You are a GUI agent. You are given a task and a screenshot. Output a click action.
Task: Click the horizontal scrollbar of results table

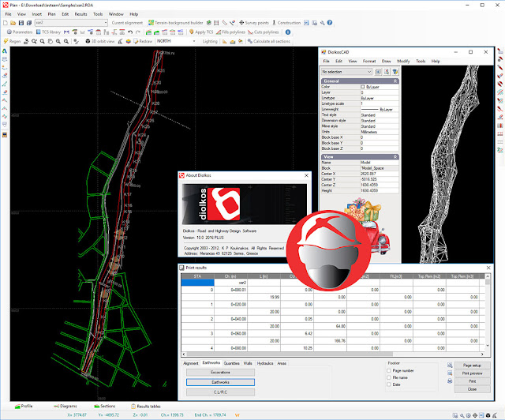pyautogui.click(x=333, y=354)
